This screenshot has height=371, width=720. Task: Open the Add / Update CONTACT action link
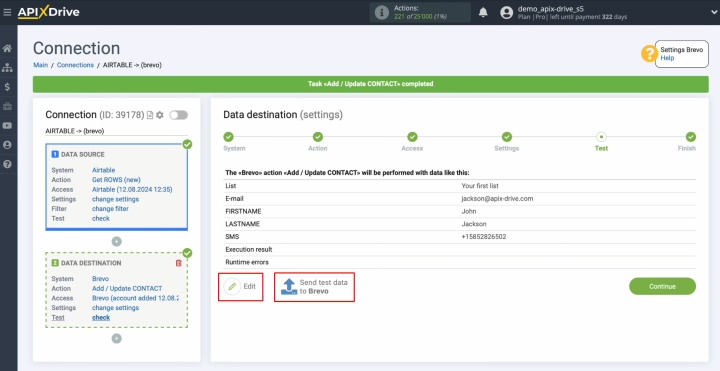click(127, 288)
